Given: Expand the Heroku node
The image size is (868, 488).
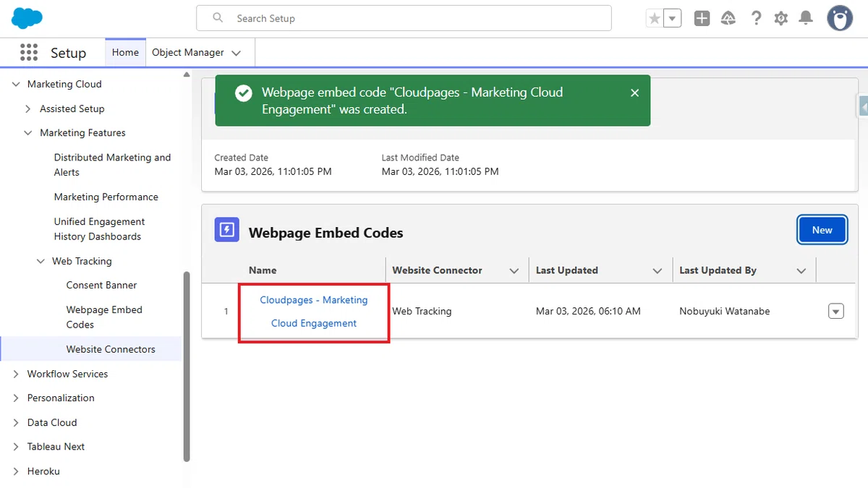Looking at the screenshot, I should (x=16, y=471).
